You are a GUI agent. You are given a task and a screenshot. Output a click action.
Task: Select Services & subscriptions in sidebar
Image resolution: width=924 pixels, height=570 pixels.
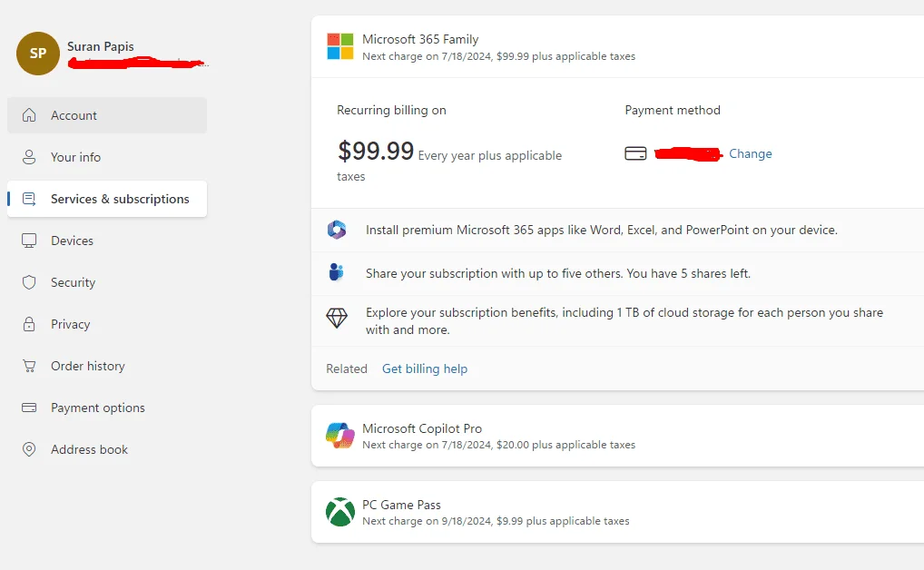[x=107, y=199]
